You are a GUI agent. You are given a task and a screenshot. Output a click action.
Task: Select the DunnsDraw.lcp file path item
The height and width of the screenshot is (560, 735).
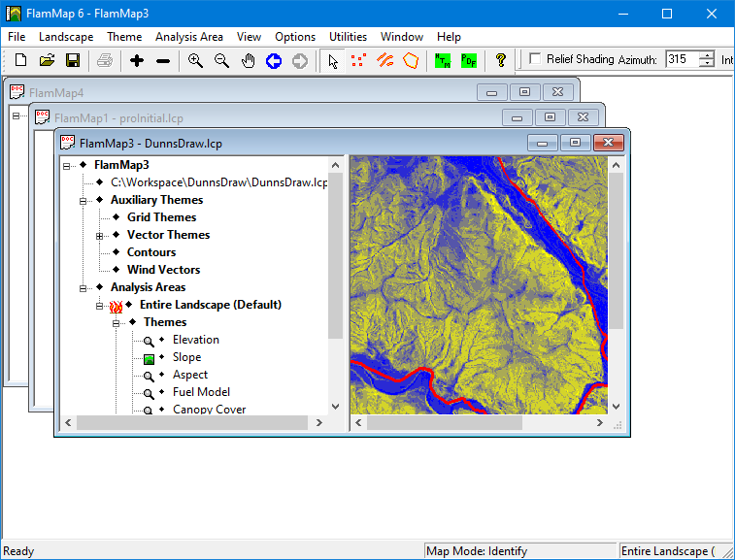pos(218,182)
